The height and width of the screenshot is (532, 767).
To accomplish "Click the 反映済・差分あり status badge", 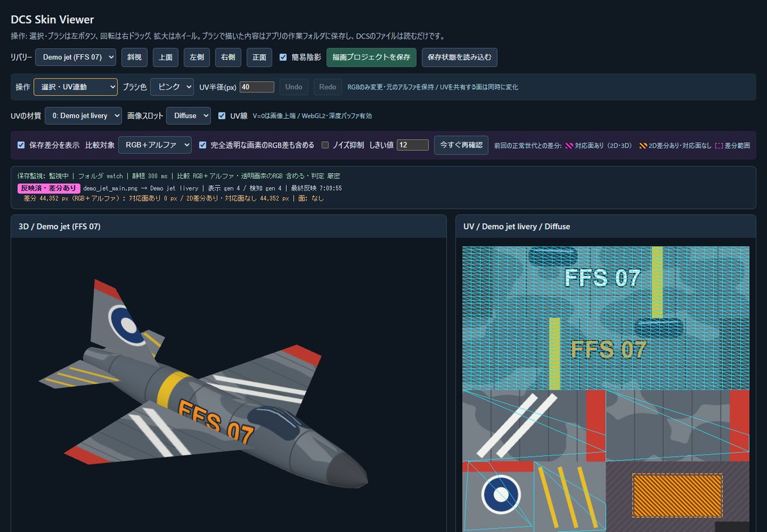I will 49,188.
